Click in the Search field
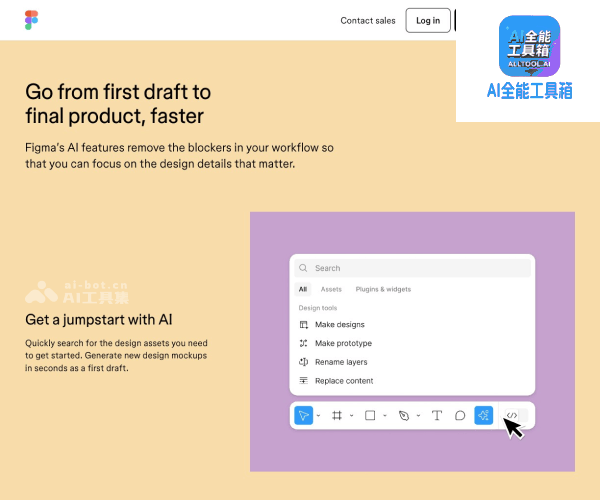600x500 pixels. (x=412, y=268)
